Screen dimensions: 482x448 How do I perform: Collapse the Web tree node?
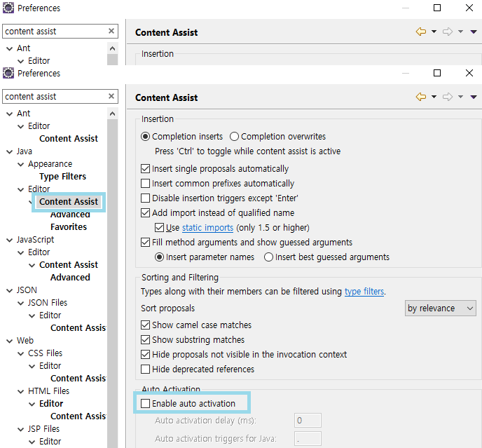click(x=10, y=341)
